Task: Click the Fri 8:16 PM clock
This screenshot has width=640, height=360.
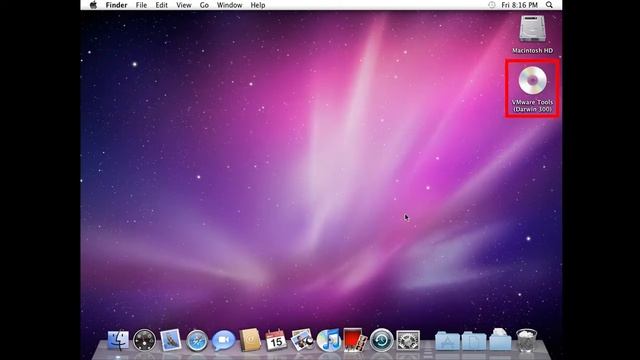Action: pyautogui.click(x=519, y=5)
